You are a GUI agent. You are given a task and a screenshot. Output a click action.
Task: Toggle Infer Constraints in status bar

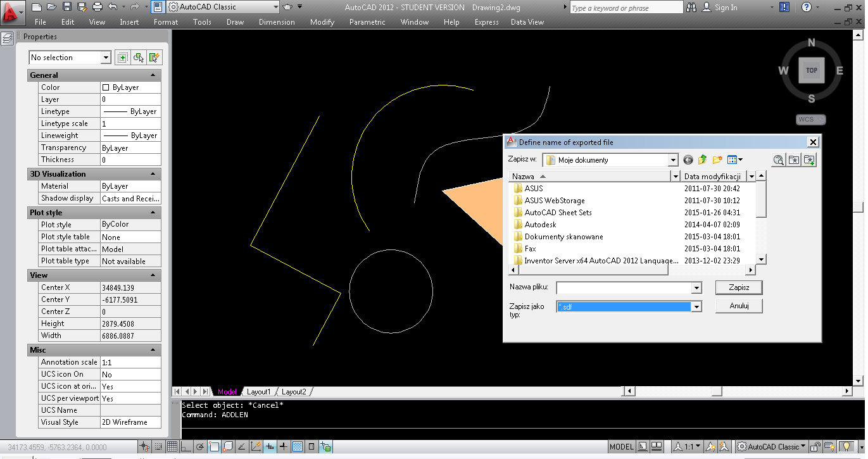coord(144,446)
